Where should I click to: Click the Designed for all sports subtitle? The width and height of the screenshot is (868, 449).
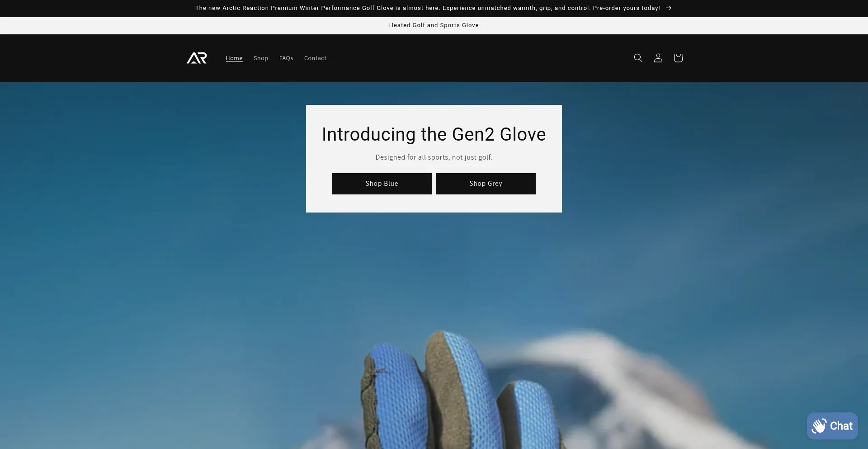434,157
